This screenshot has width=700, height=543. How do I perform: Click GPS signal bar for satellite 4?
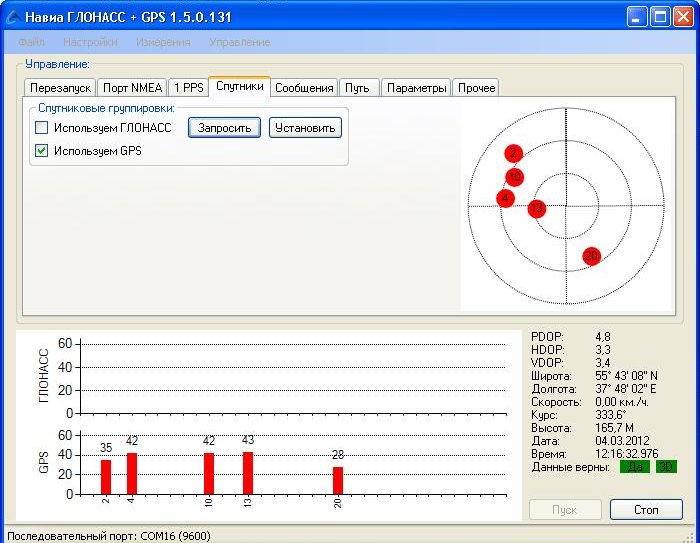click(132, 473)
